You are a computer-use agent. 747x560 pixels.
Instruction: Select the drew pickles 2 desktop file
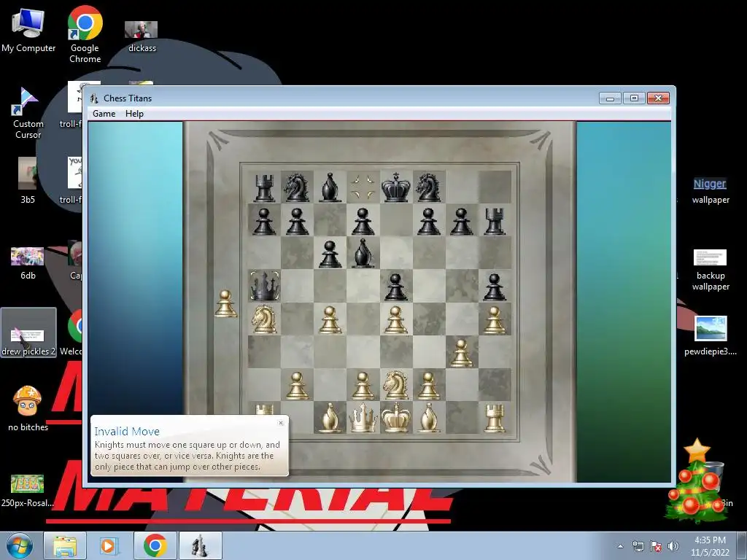click(28, 332)
